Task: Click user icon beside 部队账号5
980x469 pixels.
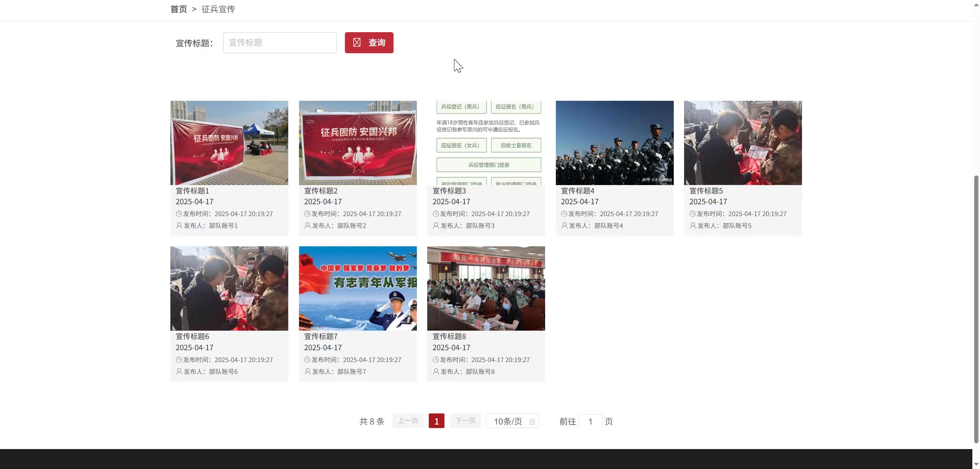Action: (x=693, y=226)
